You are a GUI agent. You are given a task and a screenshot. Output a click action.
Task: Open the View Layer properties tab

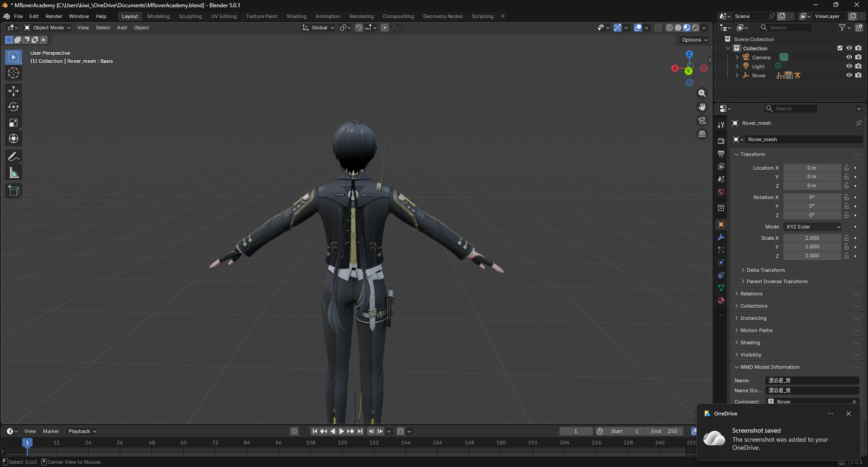pyautogui.click(x=721, y=167)
